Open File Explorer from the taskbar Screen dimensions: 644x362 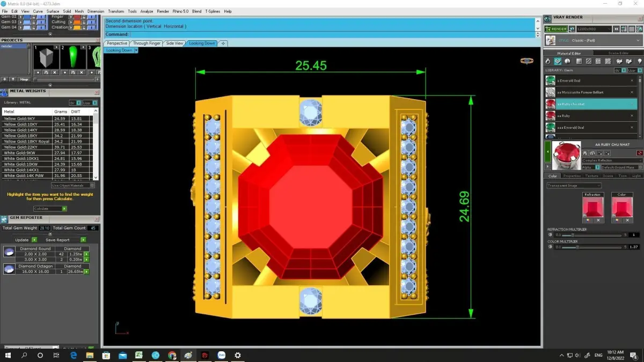(90, 355)
